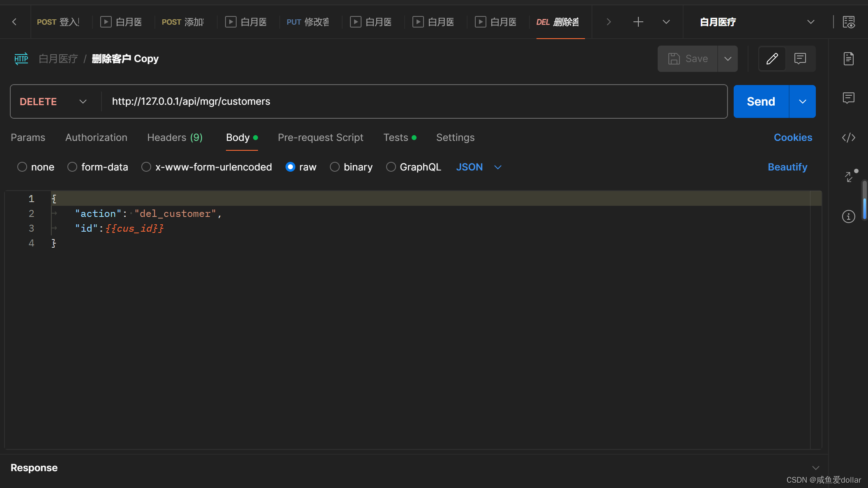Click the Beautify link
Image resolution: width=868 pixels, height=488 pixels.
pyautogui.click(x=787, y=167)
